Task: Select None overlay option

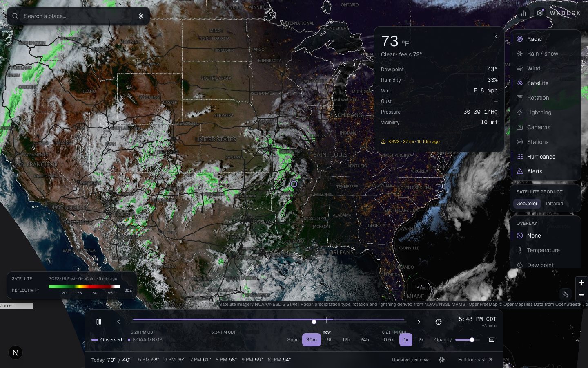Action: (x=546, y=236)
